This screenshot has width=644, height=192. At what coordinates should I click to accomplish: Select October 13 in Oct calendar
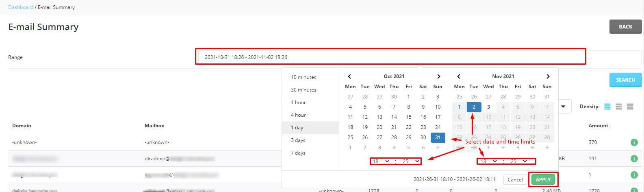point(379,117)
